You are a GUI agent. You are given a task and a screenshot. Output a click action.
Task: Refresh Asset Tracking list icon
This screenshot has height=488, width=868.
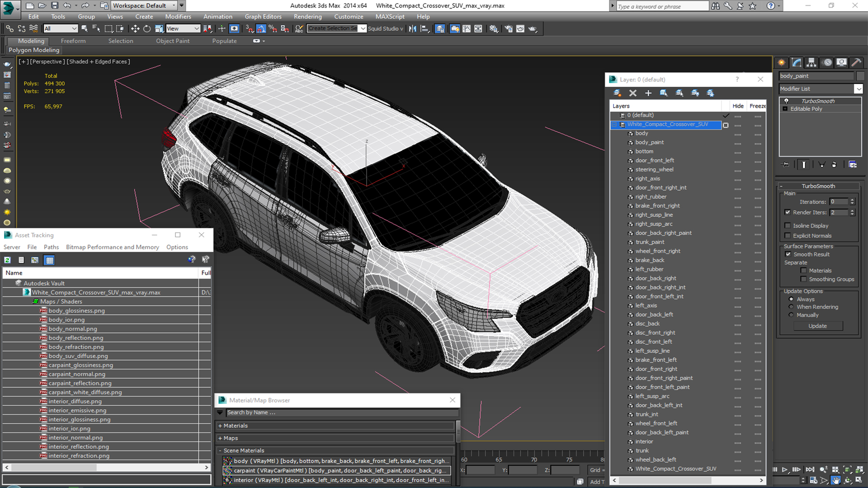pyautogui.click(x=8, y=260)
